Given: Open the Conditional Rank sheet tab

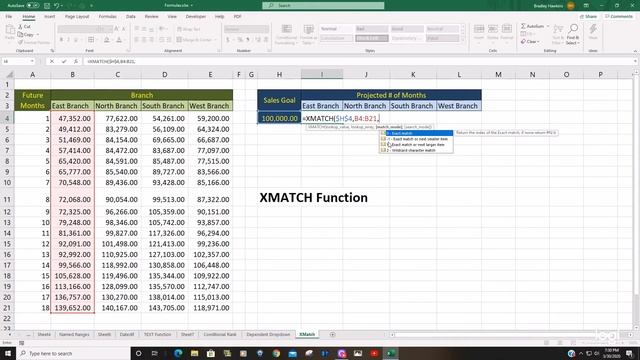Looking at the screenshot, I should [220, 334].
